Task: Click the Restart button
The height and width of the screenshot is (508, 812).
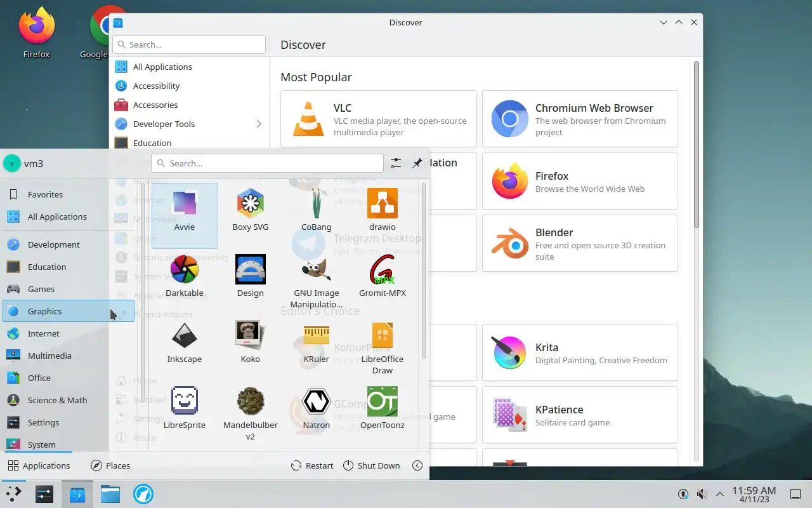Action: click(x=312, y=465)
